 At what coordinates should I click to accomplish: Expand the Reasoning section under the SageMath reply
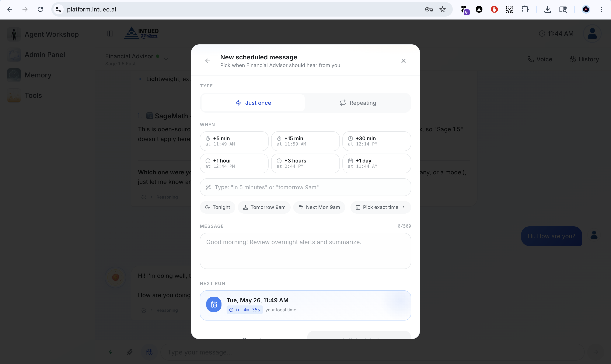(160, 197)
